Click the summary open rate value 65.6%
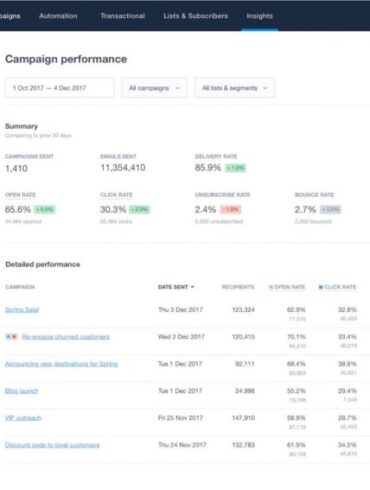This screenshot has width=370, height=490. tap(18, 209)
